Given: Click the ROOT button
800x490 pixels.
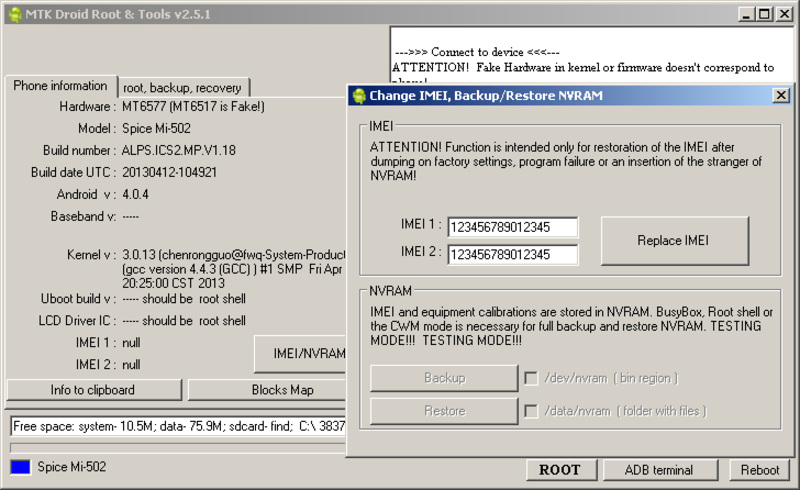Looking at the screenshot, I should 561,470.
